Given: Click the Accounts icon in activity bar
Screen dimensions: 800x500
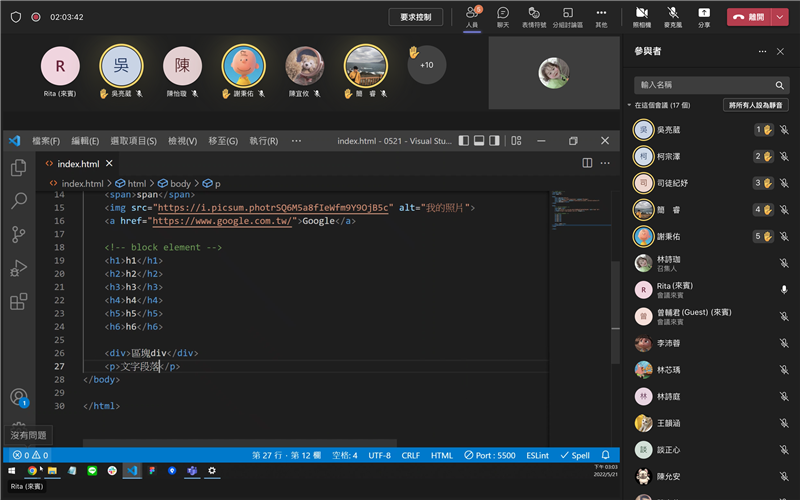Looking at the screenshot, I should tap(18, 398).
